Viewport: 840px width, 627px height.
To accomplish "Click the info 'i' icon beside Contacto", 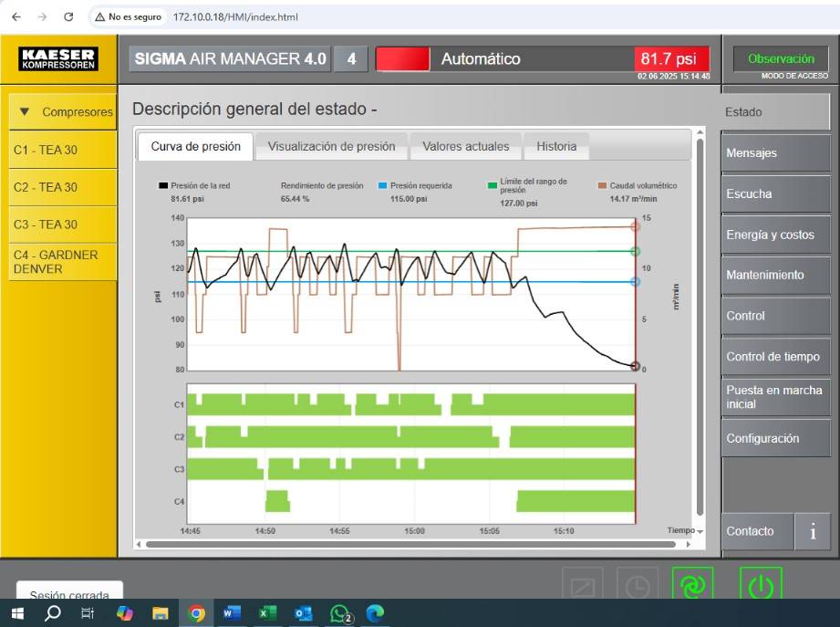I will tap(813, 531).
